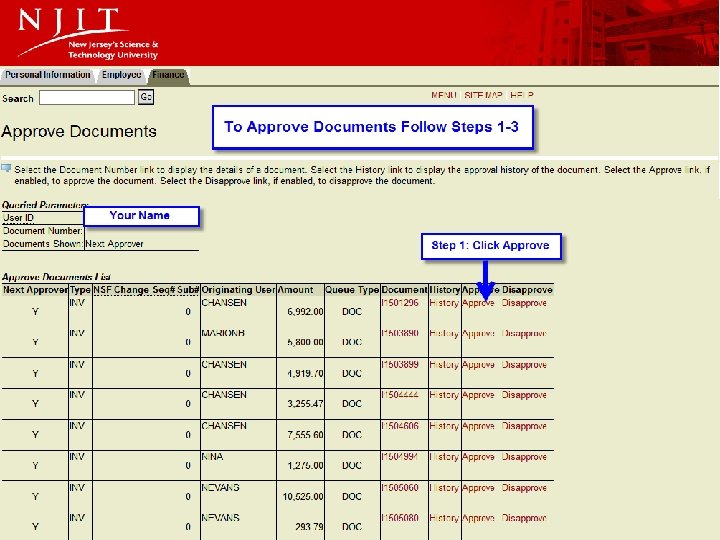Approve document I1504994
Viewport: 720px width, 540px height.
478,457
